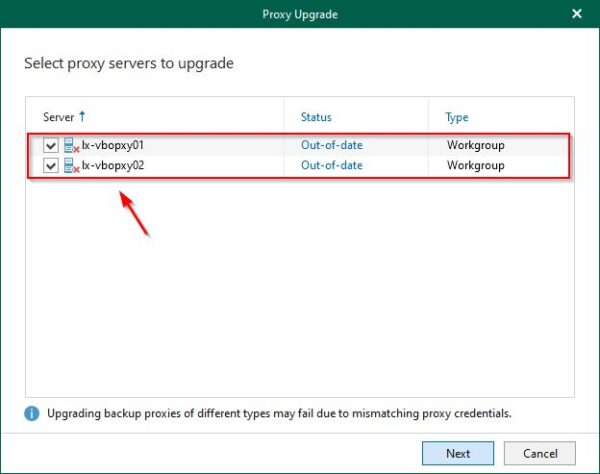Click the sort arrow next to Server
The height and width of the screenshot is (474, 600).
point(82,116)
